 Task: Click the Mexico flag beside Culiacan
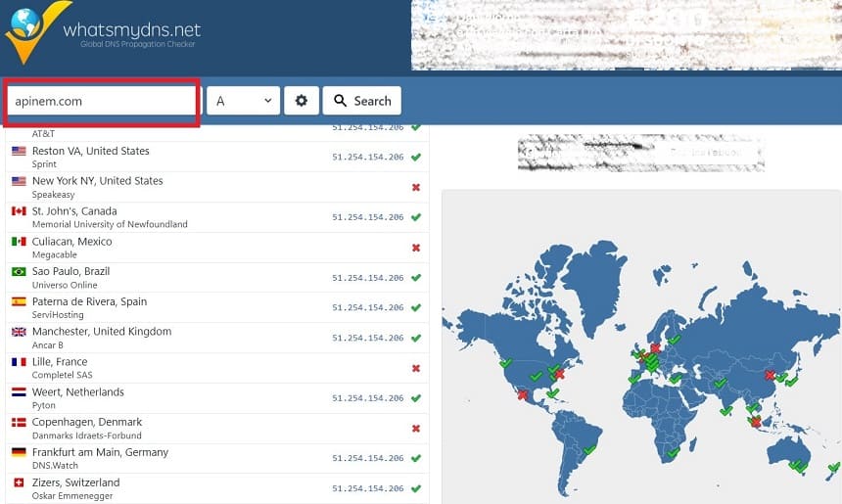pyautogui.click(x=19, y=241)
